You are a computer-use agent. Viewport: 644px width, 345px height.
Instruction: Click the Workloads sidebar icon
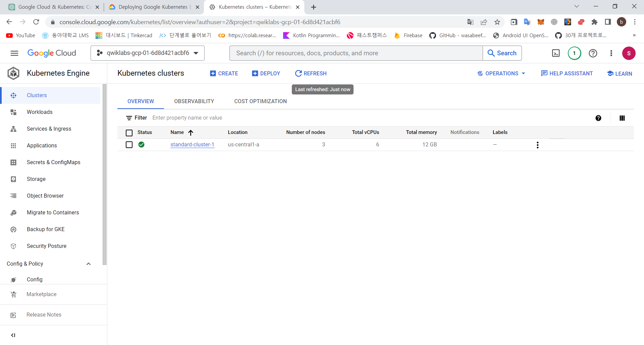tap(13, 112)
